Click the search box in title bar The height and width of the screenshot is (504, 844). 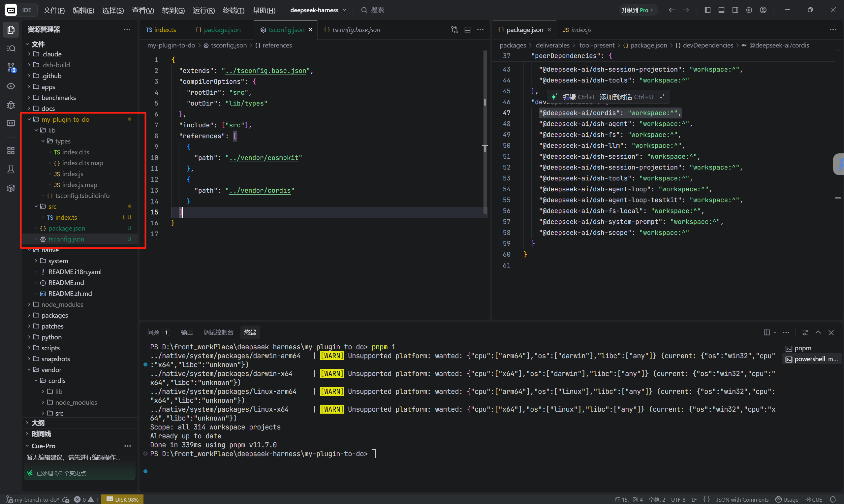[x=373, y=10]
